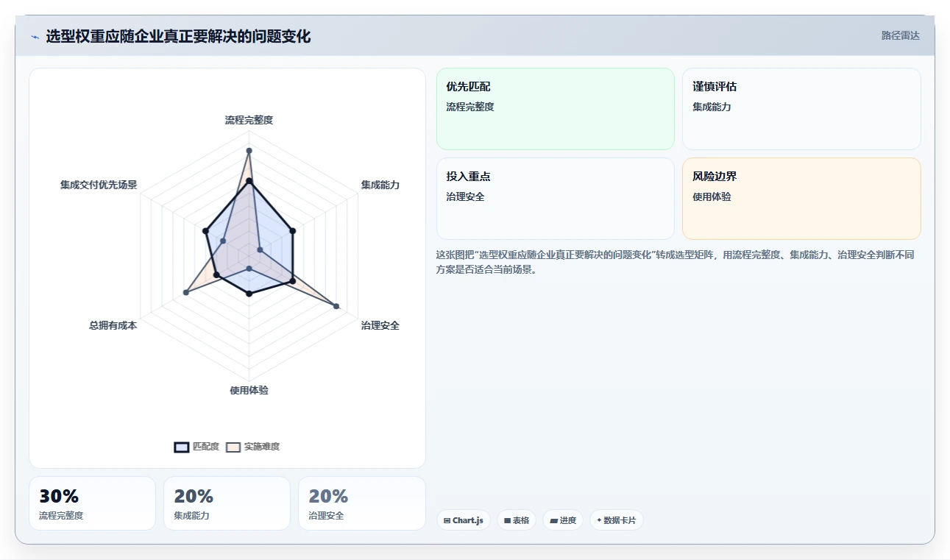Image resolution: width=950 pixels, height=560 pixels.
Task: Click 使用体验 inside the 风险边界 card
Action: tap(712, 196)
